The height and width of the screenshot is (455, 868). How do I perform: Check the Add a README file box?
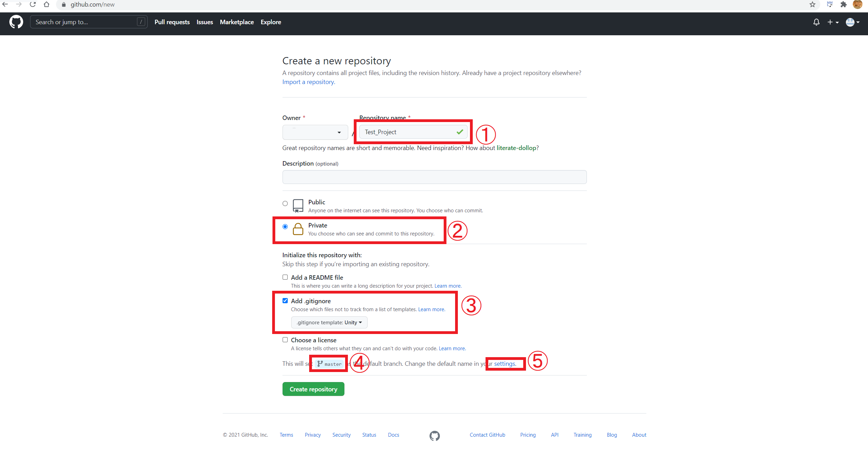coord(285,277)
